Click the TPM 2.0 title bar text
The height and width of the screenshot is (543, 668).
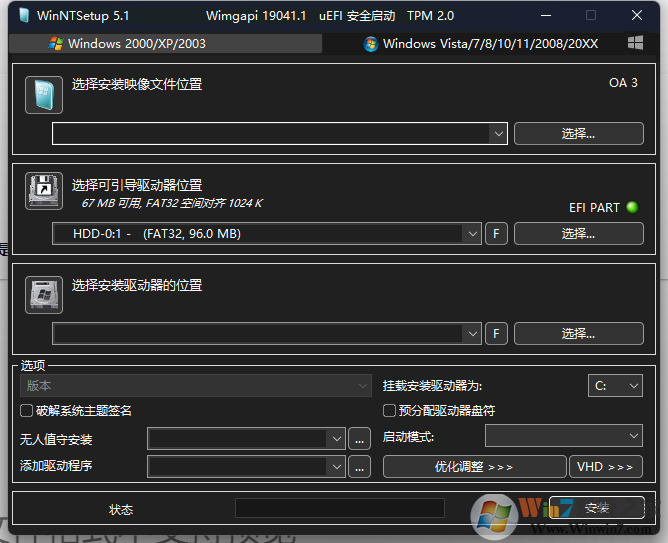pyautogui.click(x=430, y=16)
